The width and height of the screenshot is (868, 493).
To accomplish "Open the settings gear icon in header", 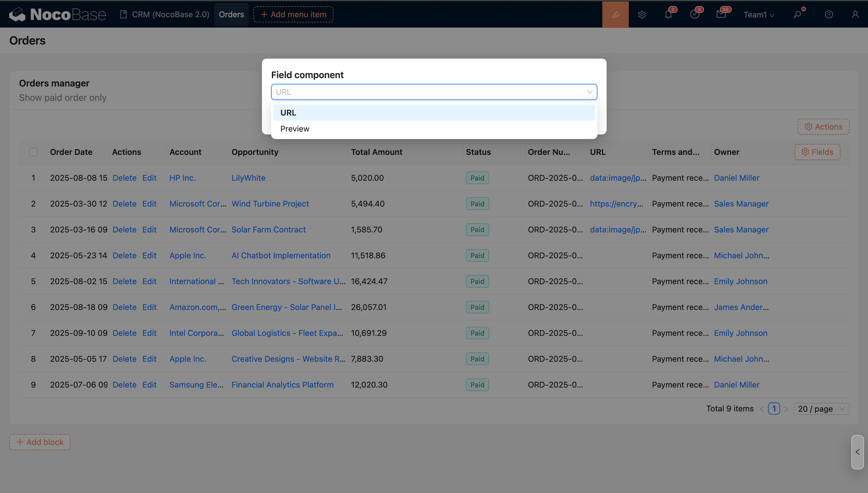I will (x=642, y=15).
